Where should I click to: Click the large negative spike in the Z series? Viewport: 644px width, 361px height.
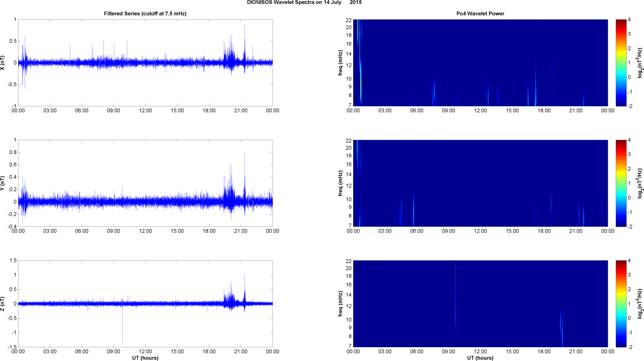point(122,325)
